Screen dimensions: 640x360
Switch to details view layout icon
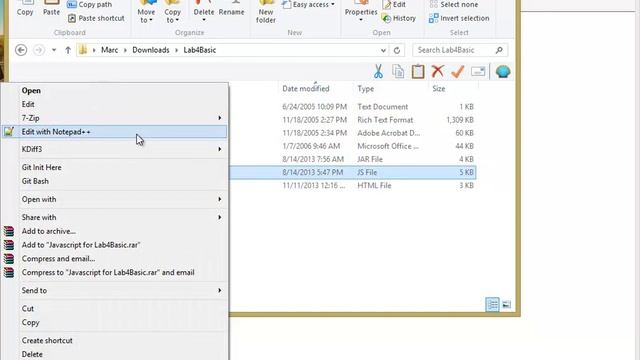pos(492,304)
